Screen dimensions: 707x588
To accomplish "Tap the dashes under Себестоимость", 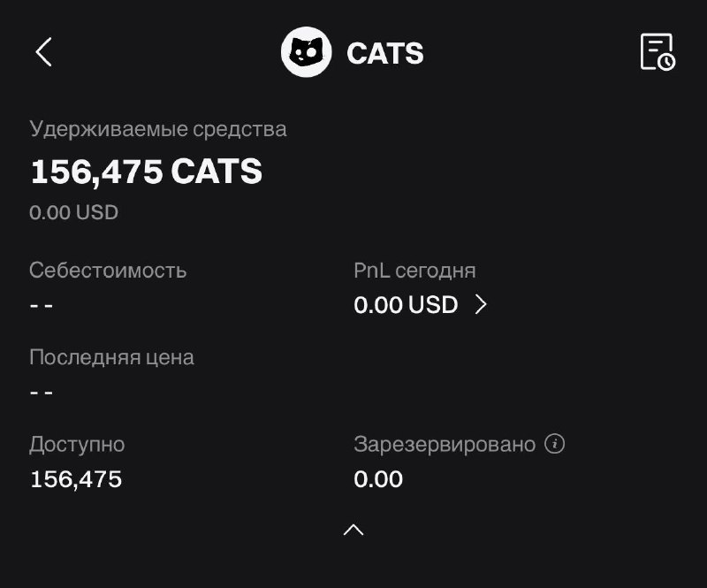I will point(42,306).
